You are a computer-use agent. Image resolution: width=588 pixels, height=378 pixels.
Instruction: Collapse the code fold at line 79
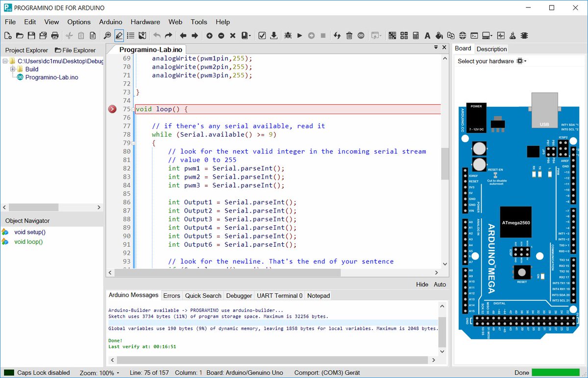(133, 143)
